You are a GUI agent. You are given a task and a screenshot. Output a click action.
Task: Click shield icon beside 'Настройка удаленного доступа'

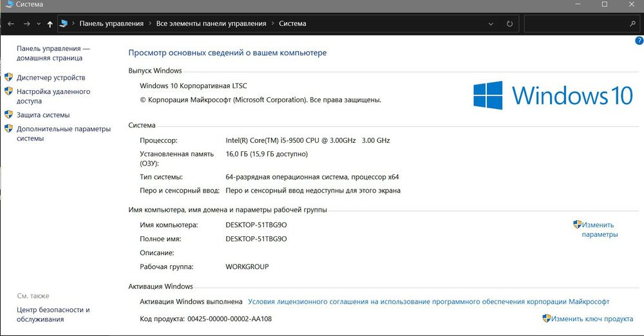(x=8, y=91)
